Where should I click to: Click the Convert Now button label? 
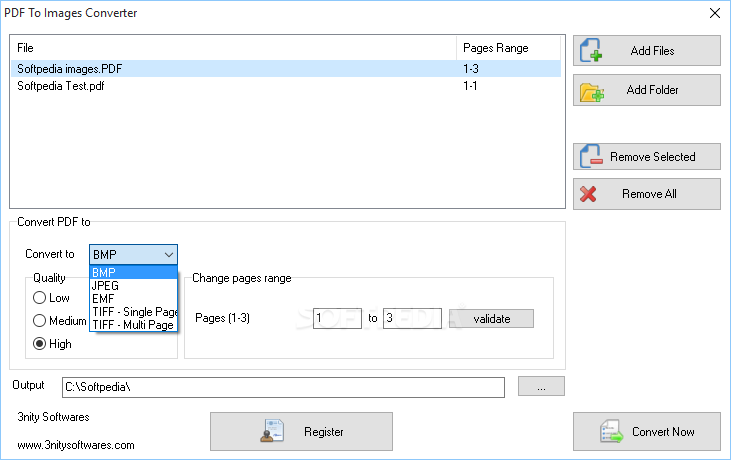click(663, 432)
